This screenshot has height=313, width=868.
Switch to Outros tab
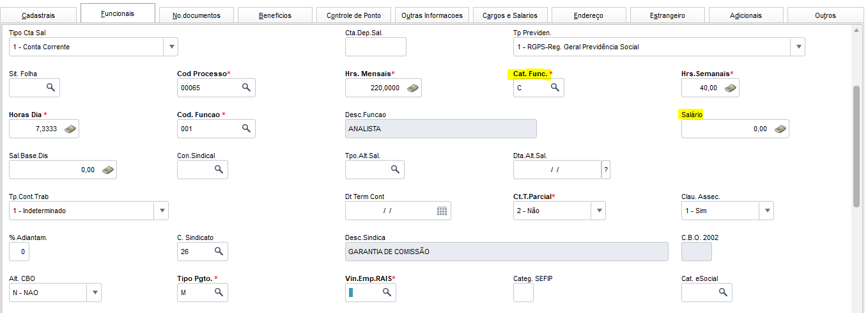(x=825, y=15)
